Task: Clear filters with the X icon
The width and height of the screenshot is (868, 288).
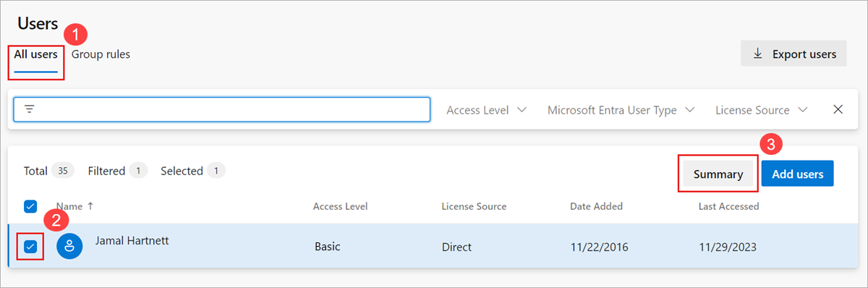Action: pos(838,109)
